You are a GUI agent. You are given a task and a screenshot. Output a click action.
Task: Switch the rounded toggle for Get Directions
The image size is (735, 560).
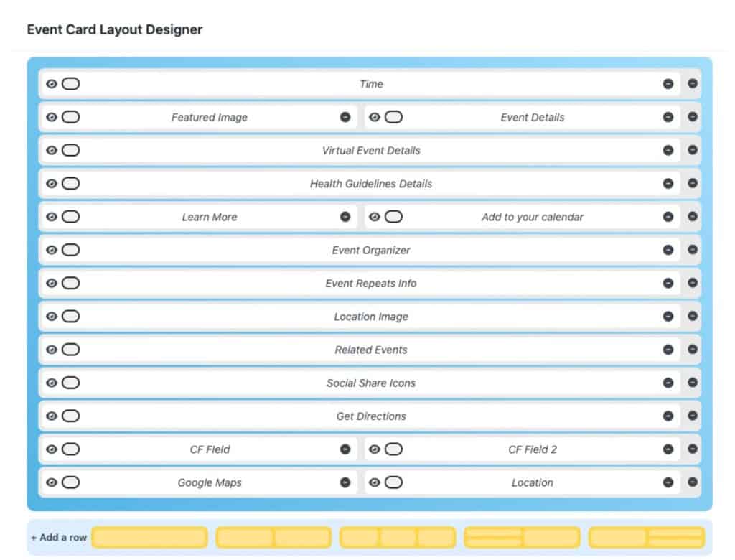coord(71,416)
